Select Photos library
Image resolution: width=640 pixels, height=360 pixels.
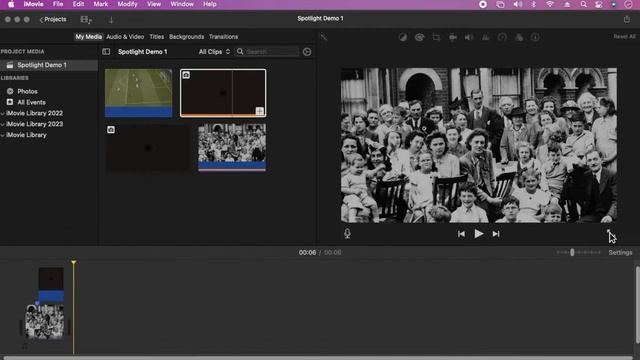27,91
